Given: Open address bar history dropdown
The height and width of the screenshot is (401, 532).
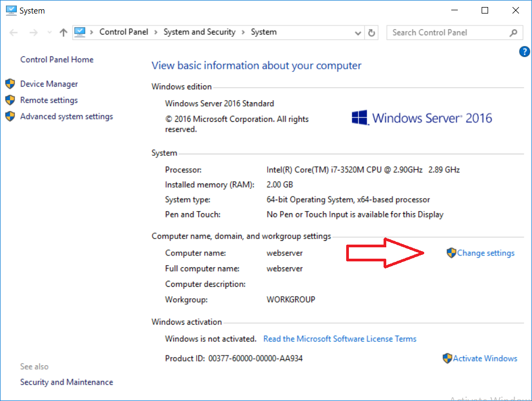Looking at the screenshot, I should pyautogui.click(x=358, y=33).
